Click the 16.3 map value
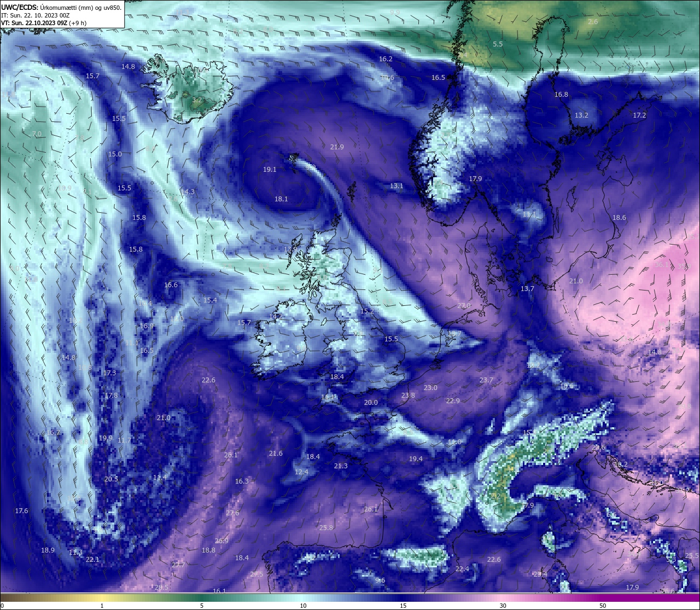The height and width of the screenshot is (610, 700). [x=242, y=481]
